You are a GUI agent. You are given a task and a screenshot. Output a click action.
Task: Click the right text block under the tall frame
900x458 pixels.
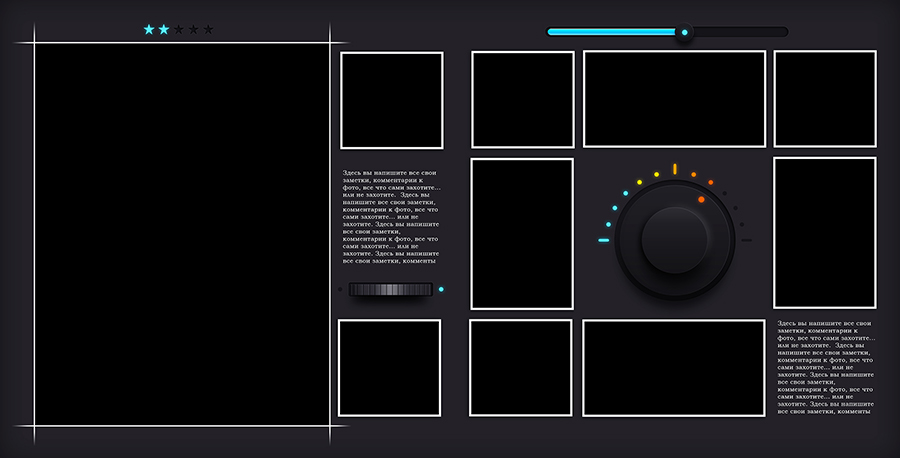tap(826, 367)
